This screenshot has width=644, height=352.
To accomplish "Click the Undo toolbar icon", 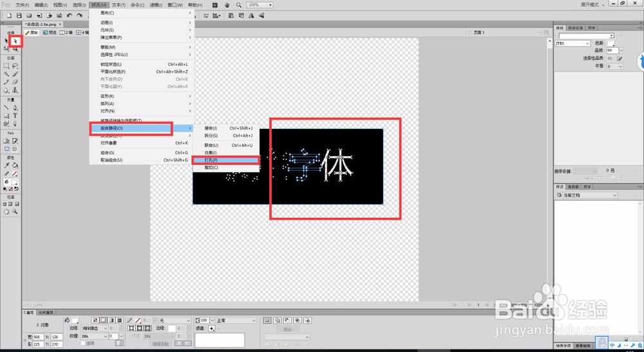I will point(70,15).
